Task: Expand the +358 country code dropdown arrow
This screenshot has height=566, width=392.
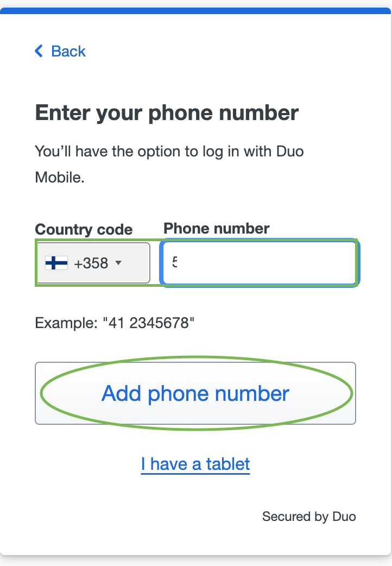Action: click(x=118, y=262)
